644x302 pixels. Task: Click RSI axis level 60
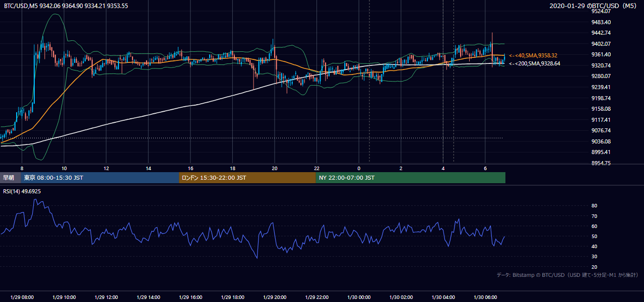point(594,226)
